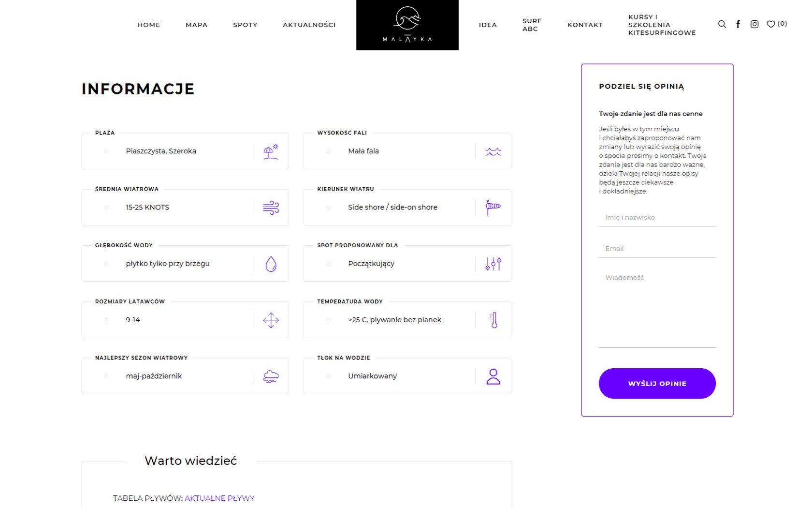
Task: Go to the Home menu item
Action: point(149,25)
